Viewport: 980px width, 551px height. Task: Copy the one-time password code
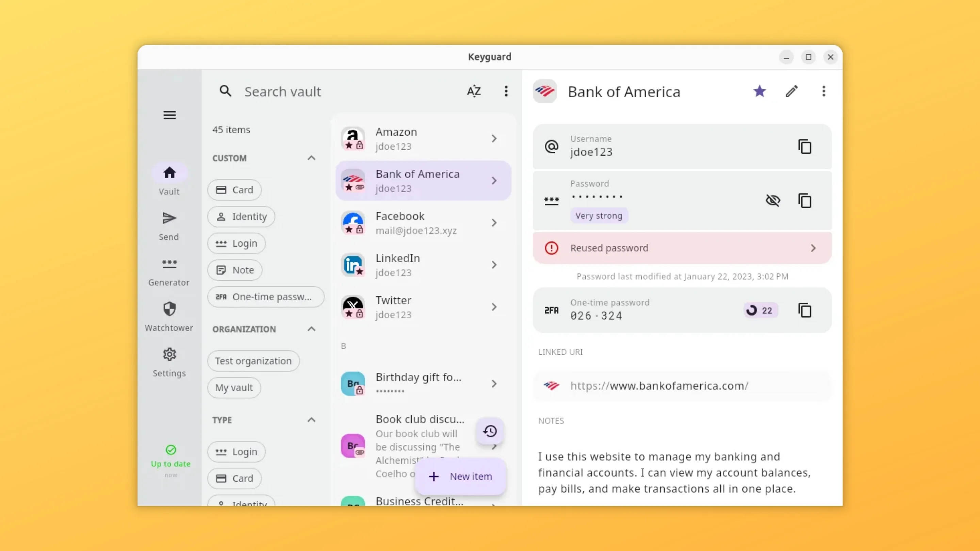(805, 310)
